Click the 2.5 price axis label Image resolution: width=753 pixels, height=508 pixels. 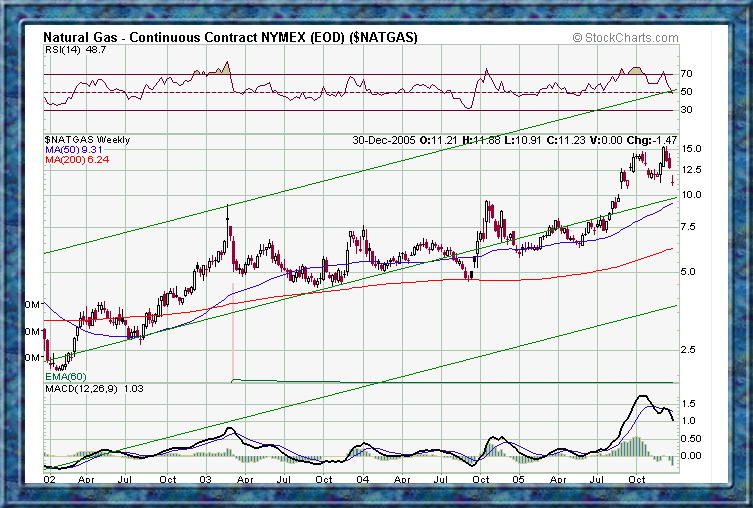click(x=688, y=350)
